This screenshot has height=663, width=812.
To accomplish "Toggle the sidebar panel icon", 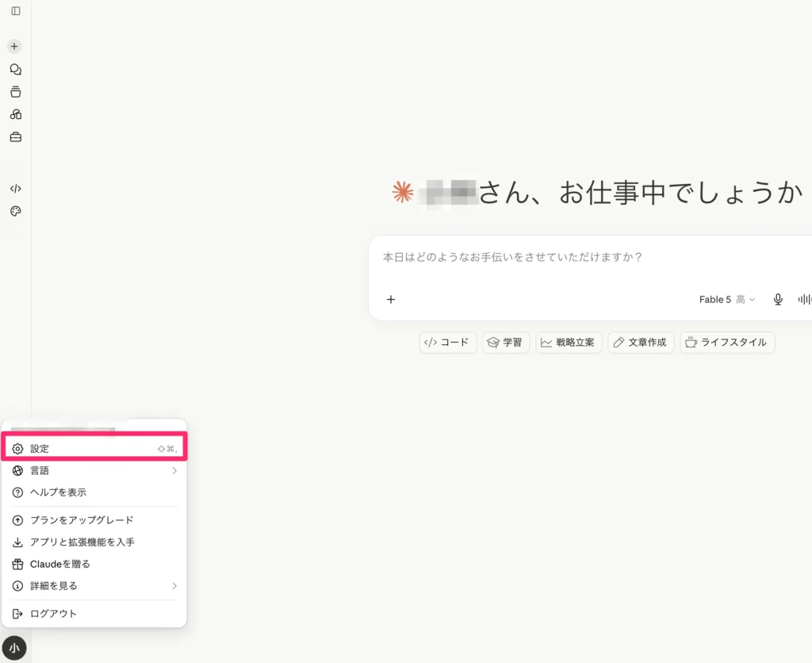I will tap(16, 11).
